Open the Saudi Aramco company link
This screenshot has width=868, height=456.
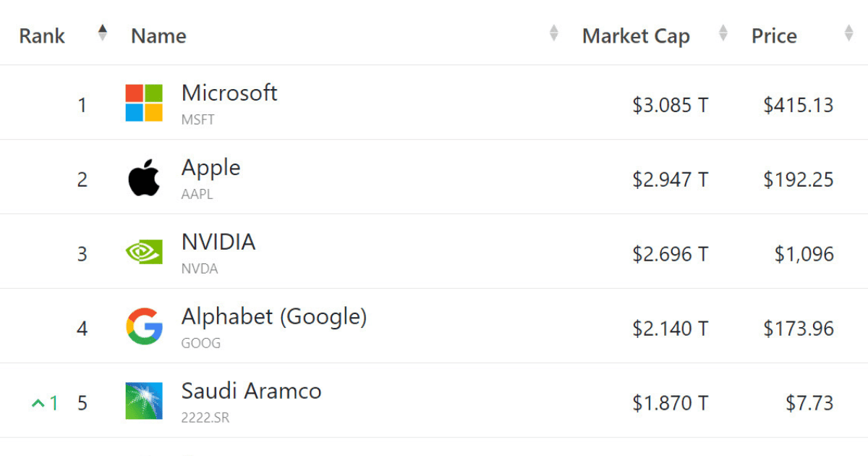[251, 392]
